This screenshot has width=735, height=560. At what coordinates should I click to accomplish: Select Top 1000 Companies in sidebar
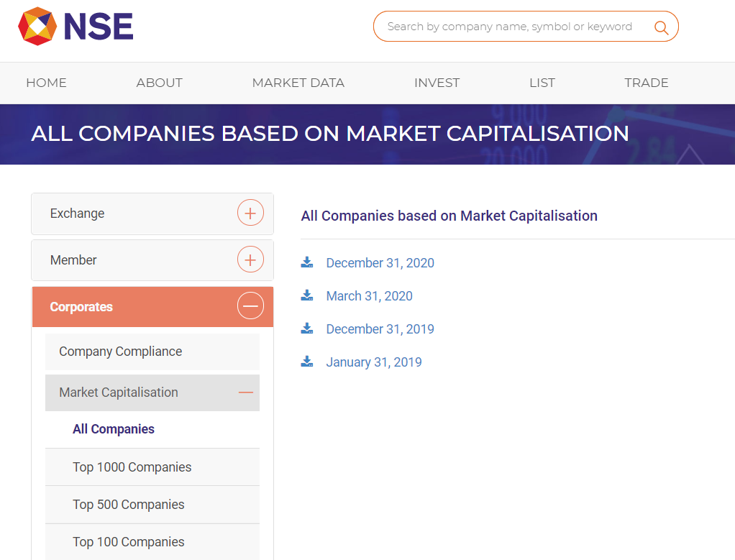(x=132, y=467)
